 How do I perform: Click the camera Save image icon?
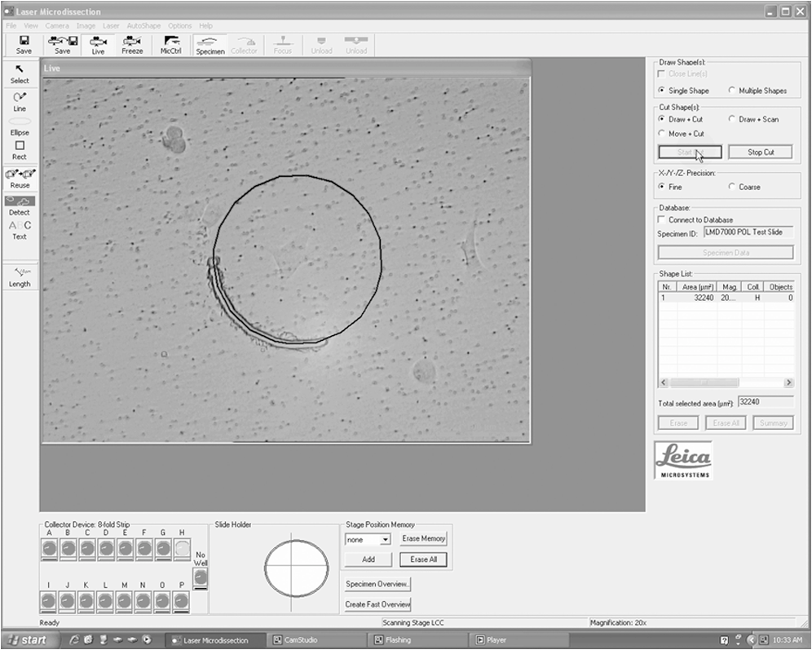click(63, 45)
